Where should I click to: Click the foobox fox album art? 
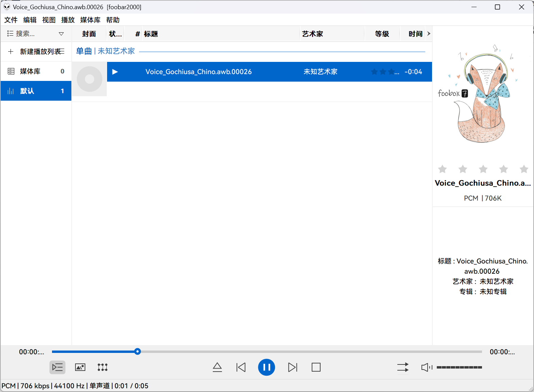point(483,93)
